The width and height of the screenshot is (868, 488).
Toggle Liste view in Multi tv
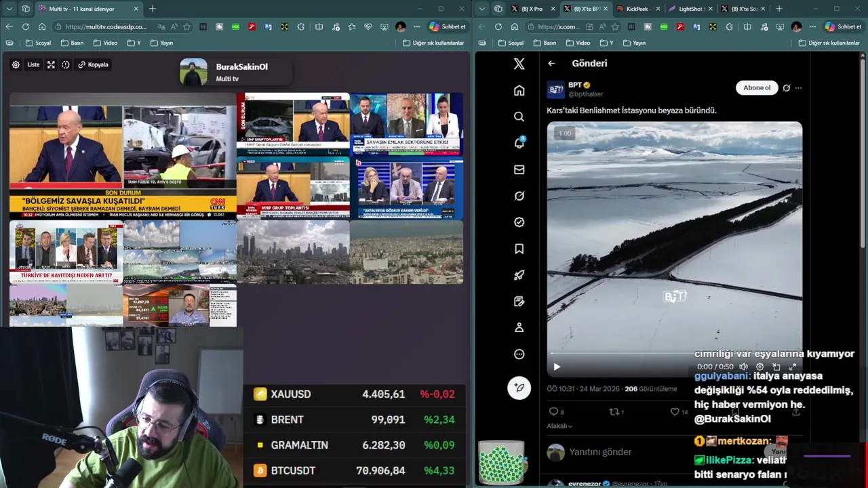(33, 65)
